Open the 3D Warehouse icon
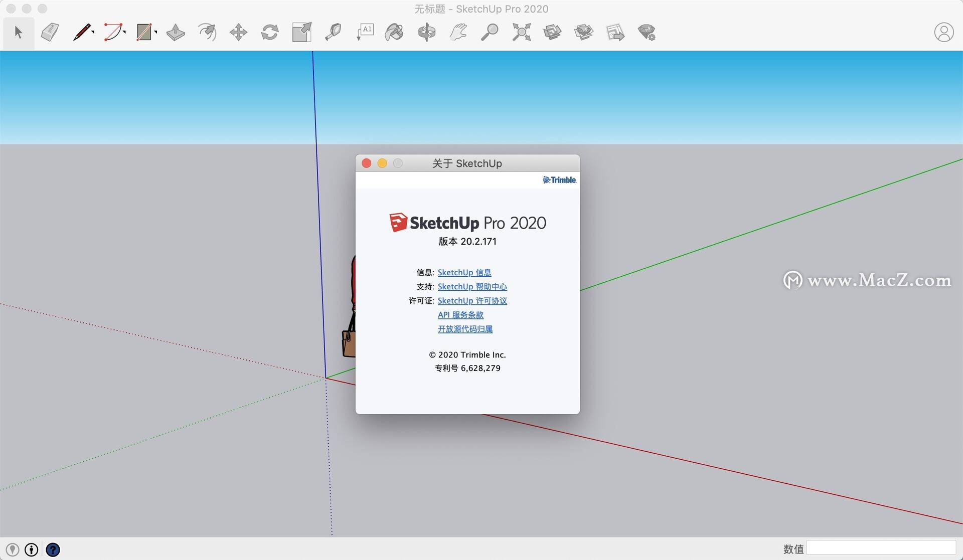Image resolution: width=963 pixels, height=560 pixels. point(552,33)
